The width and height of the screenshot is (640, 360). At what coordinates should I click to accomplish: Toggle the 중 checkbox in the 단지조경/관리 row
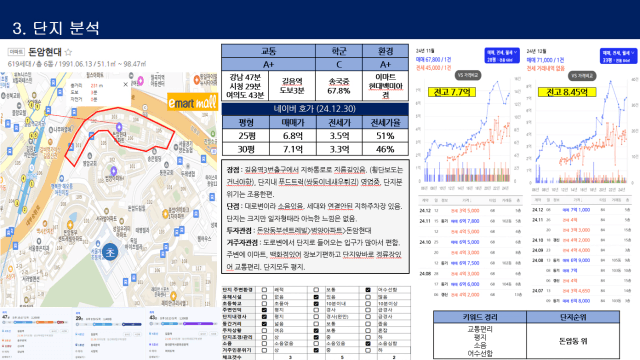pyautogui.click(x=316, y=337)
